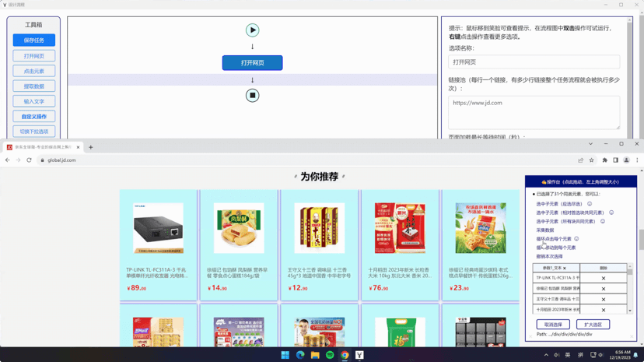The image size is (644, 362).
Task: Click the flow end stop node
Action: pyautogui.click(x=252, y=95)
